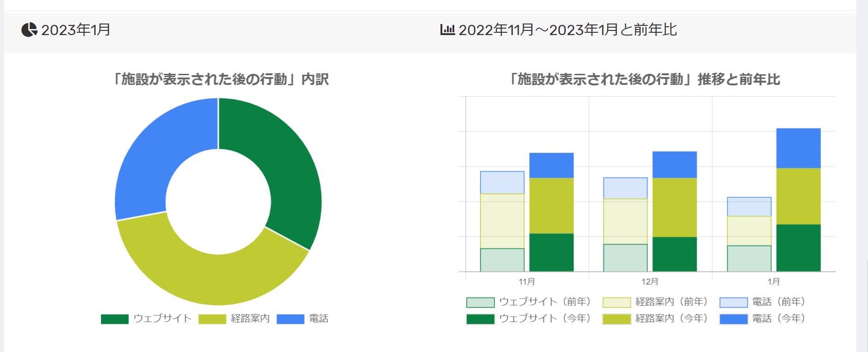
Task: Toggle 経路案内（今年） legend swatch
Action: coord(617,319)
